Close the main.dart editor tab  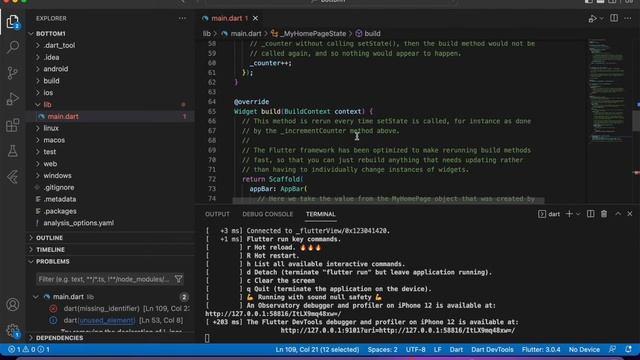255,18
